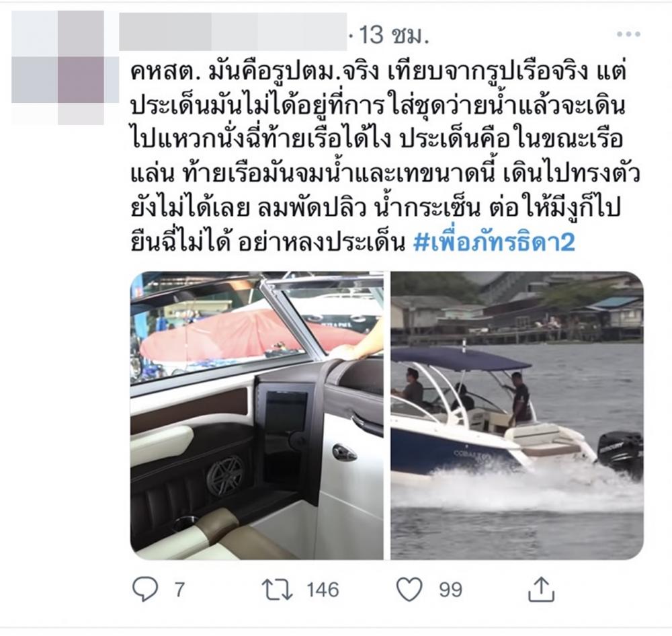
Task: Open the left boat interior photo
Action: (x=257, y=415)
